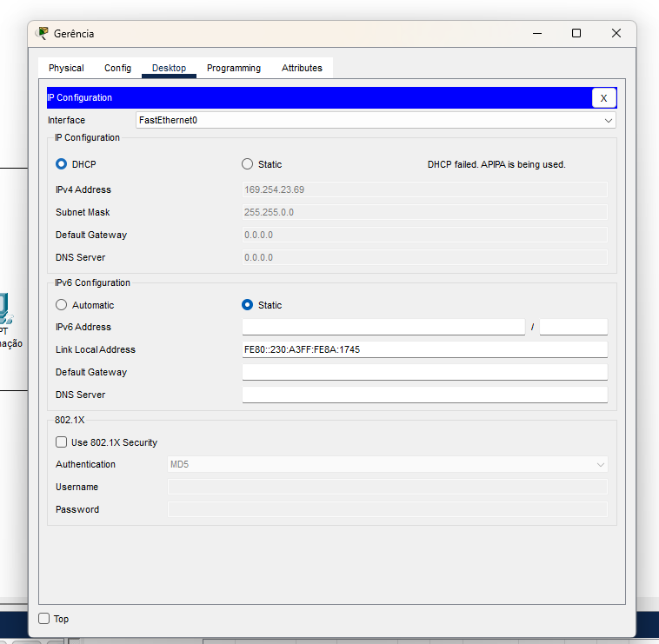
Task: Click the IPv4 Address field
Action: (425, 189)
